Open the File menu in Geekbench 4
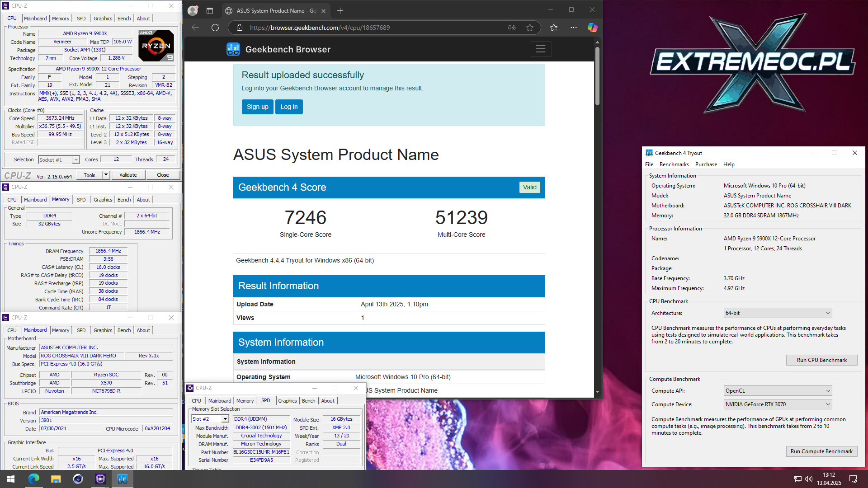The width and height of the screenshot is (868, 488). [x=649, y=164]
